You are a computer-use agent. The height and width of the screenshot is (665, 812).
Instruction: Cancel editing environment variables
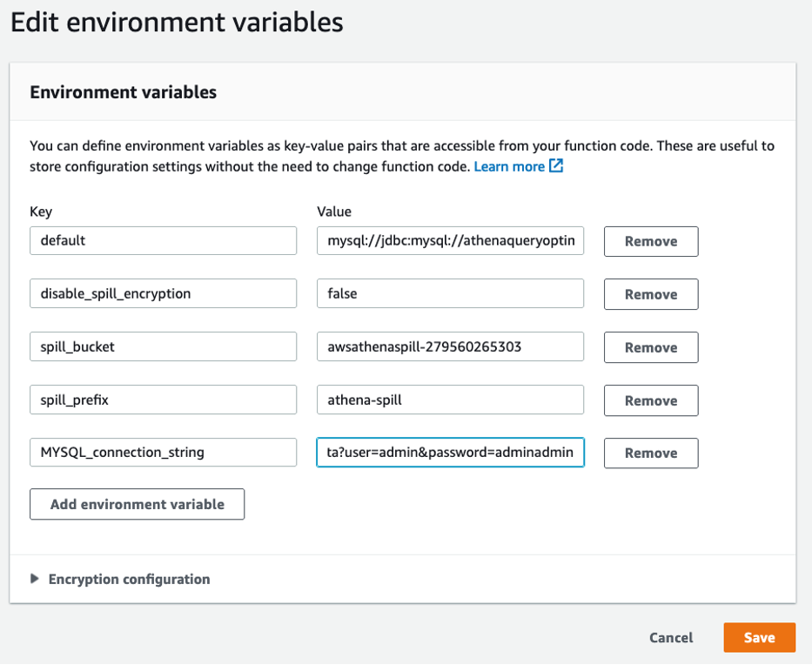tap(671, 637)
